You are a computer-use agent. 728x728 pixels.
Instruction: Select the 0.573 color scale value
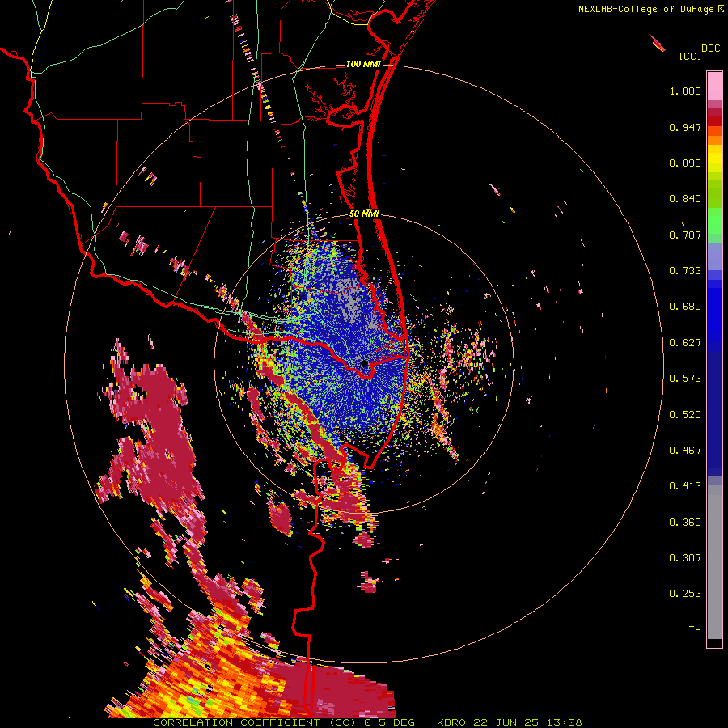coord(685,379)
